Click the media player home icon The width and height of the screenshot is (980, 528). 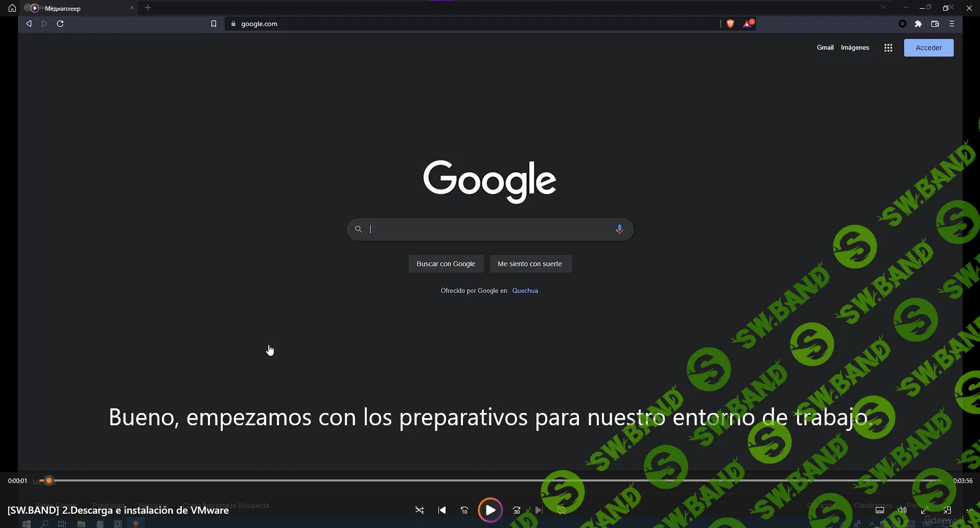pos(12,8)
